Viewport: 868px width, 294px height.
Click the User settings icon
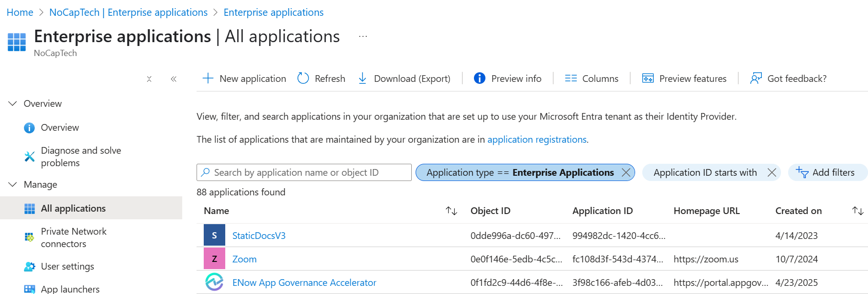[30, 267]
